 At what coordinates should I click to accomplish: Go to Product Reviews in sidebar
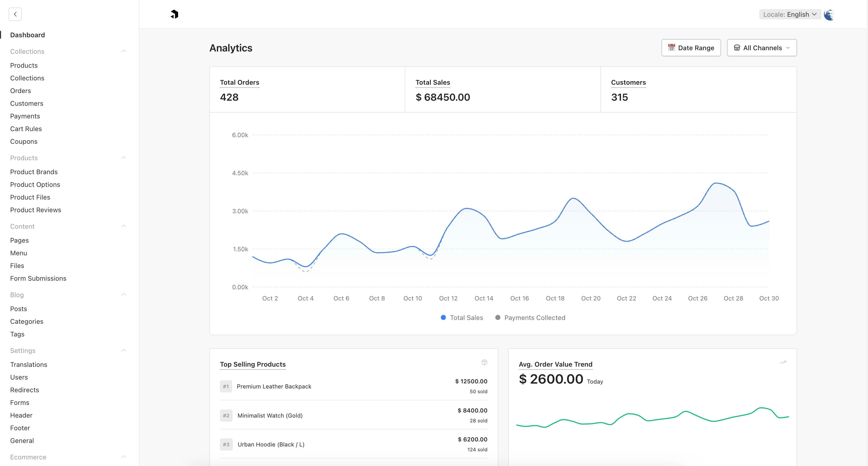click(x=35, y=210)
